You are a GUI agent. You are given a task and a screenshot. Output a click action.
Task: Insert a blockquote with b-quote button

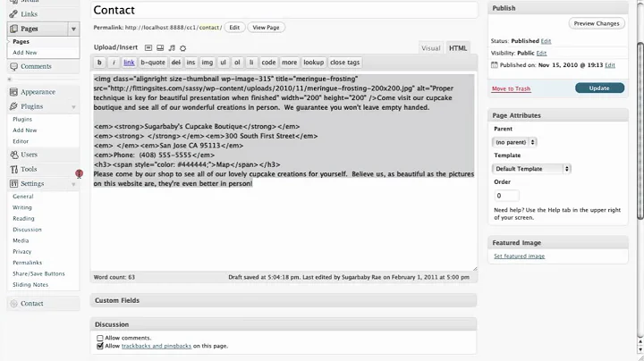click(x=153, y=63)
